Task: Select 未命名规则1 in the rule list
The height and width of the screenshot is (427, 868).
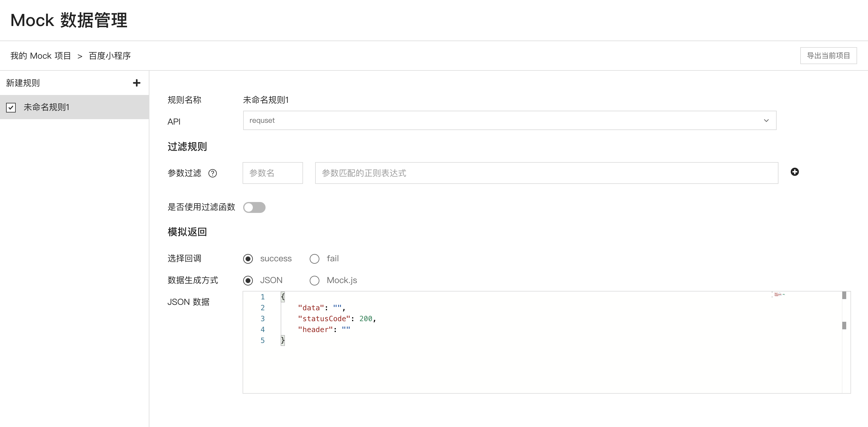Action: point(47,107)
